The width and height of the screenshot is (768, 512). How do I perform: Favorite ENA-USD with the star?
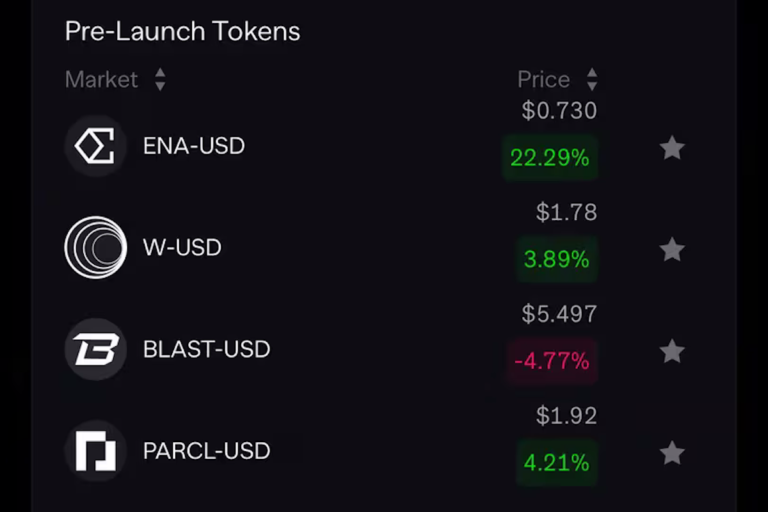(672, 148)
